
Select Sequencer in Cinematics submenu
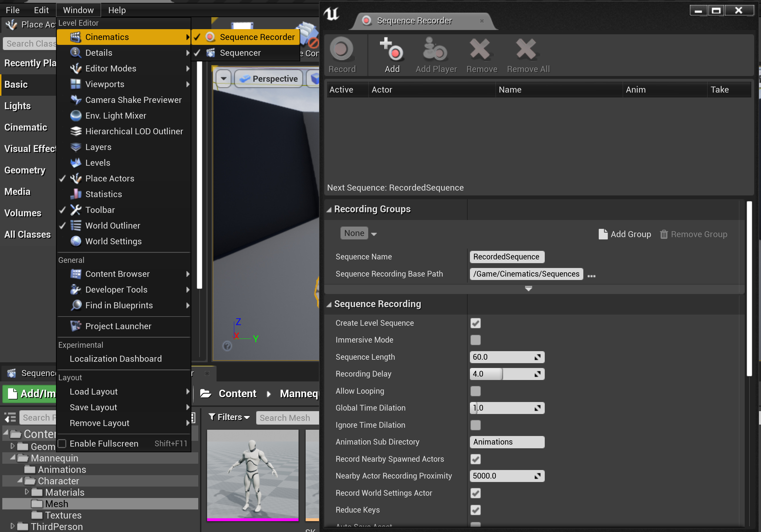(240, 53)
